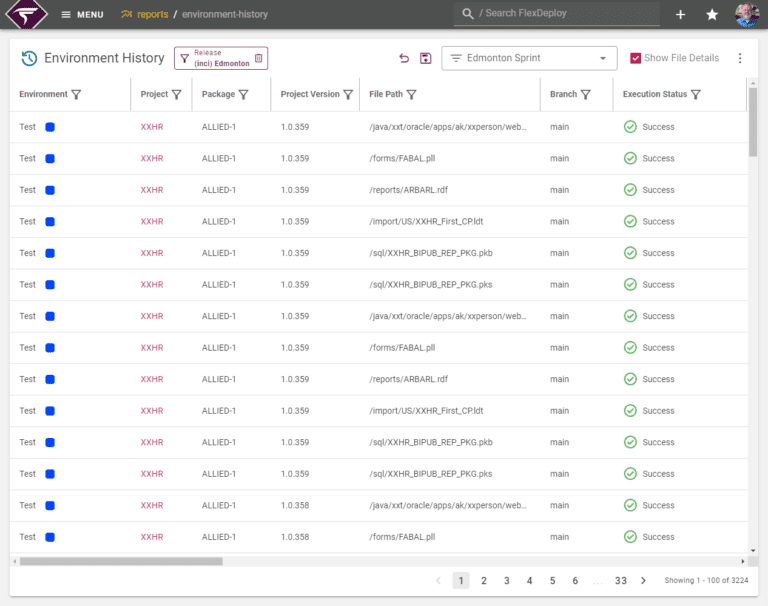Click the blue swatch in first Test row
The height and width of the screenshot is (606, 768).
[x=50, y=127]
